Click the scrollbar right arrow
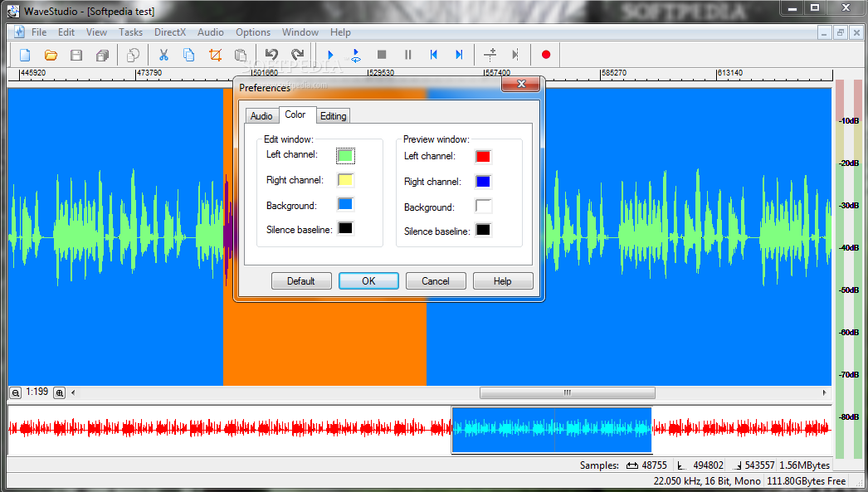The width and height of the screenshot is (868, 492). 824,393
